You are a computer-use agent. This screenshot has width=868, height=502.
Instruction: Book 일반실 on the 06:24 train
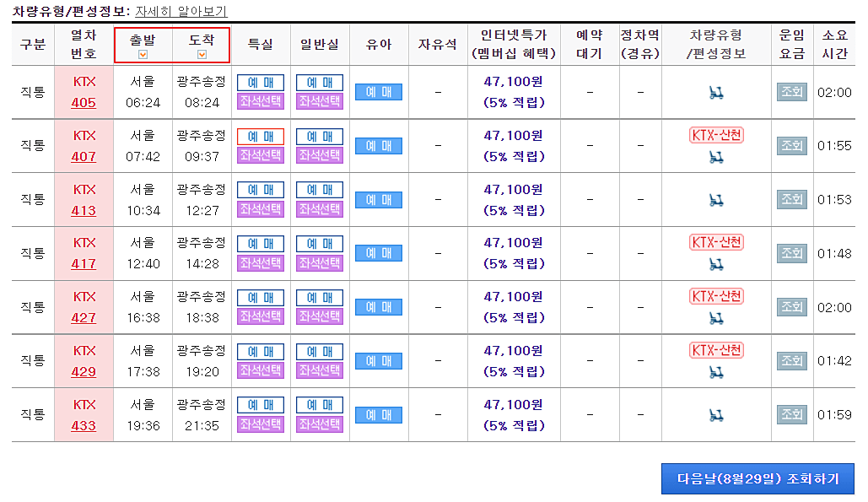(x=320, y=83)
